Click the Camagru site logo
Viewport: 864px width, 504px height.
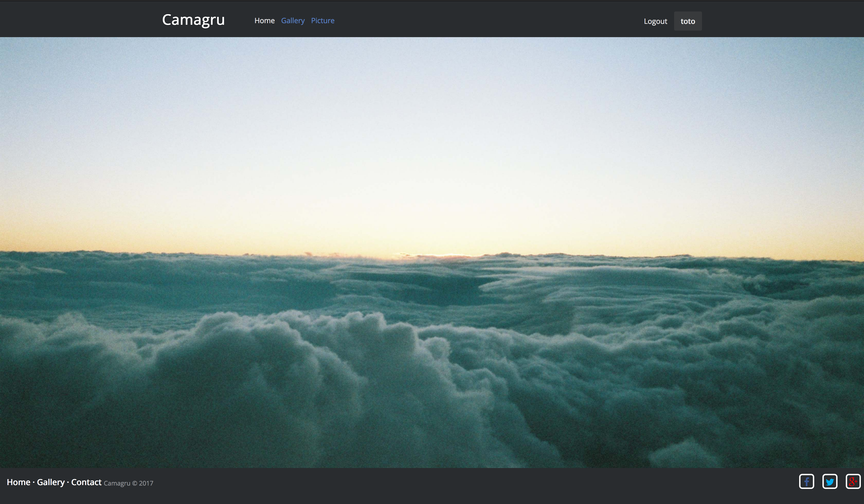tap(193, 20)
